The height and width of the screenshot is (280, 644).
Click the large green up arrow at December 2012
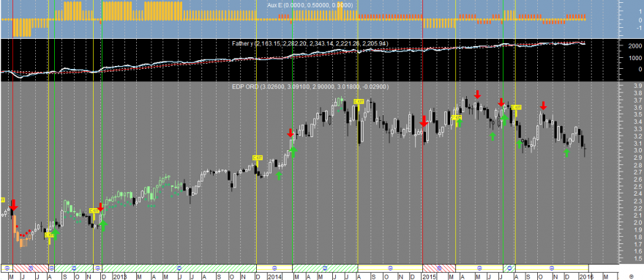[102, 225]
